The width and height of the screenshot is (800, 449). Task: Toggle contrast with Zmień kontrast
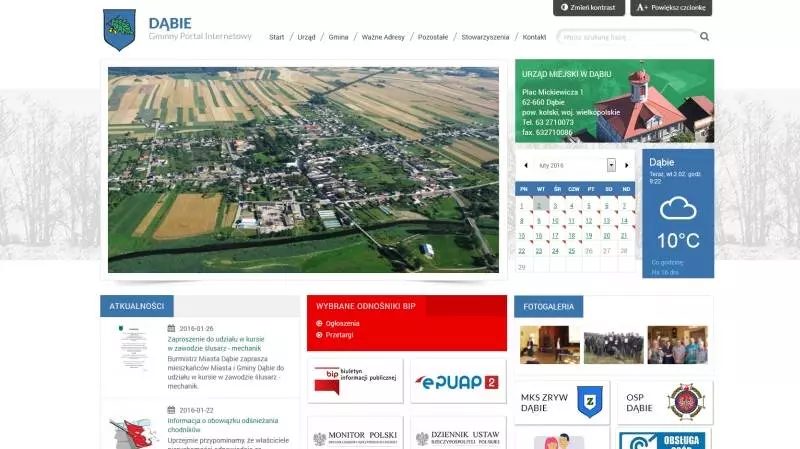pos(589,8)
